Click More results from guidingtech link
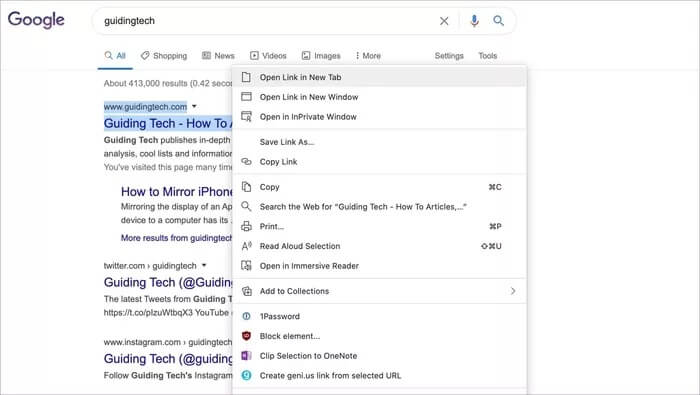The width and height of the screenshot is (700, 395). pos(176,238)
